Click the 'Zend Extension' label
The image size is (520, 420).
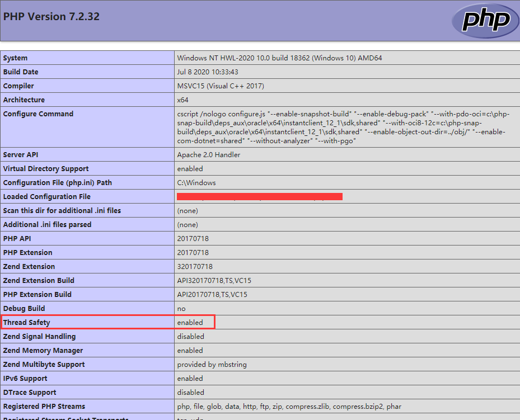[29, 266]
